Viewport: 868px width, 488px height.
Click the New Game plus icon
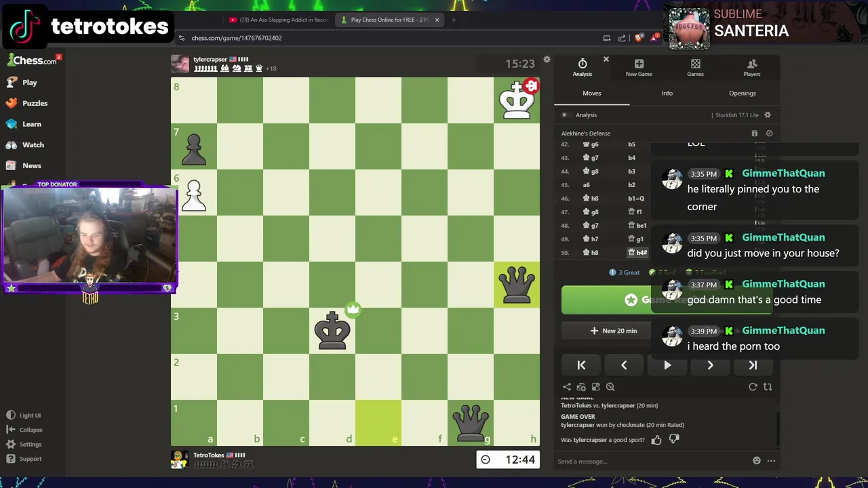639,67
